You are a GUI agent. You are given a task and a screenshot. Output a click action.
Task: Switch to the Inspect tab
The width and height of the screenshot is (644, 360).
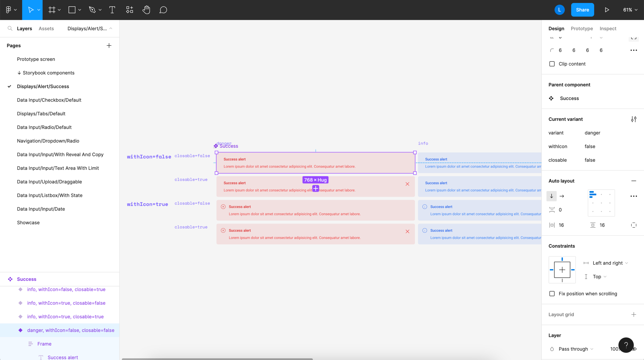click(608, 29)
